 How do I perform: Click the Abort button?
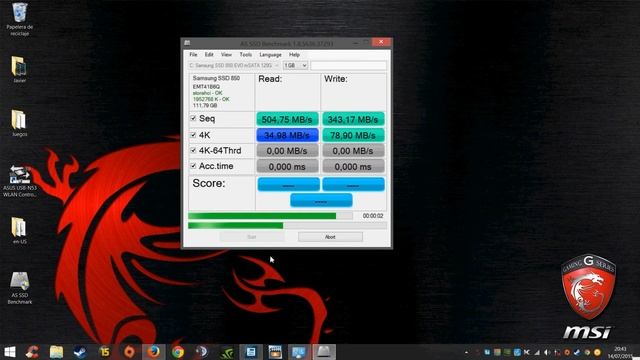pyautogui.click(x=330, y=237)
